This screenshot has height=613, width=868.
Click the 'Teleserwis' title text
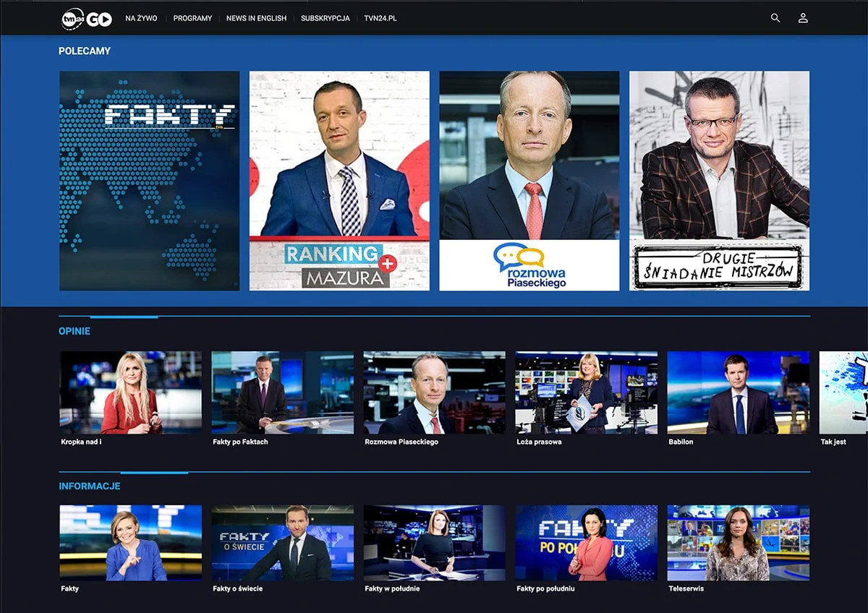(x=686, y=589)
